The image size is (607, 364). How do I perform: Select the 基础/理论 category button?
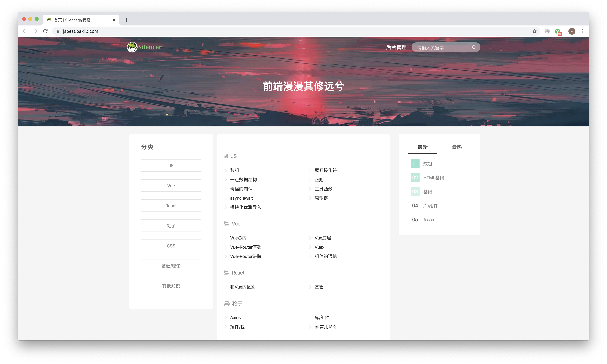(171, 266)
